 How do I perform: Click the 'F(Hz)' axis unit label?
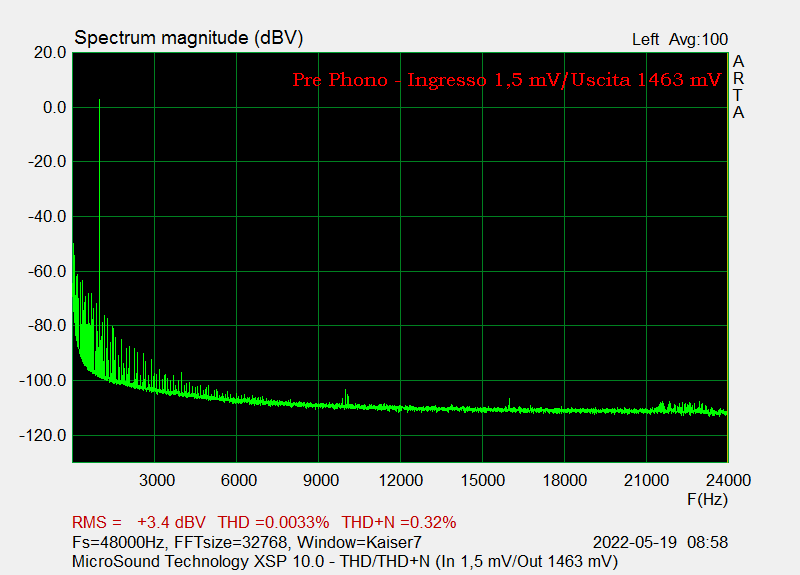click(707, 498)
